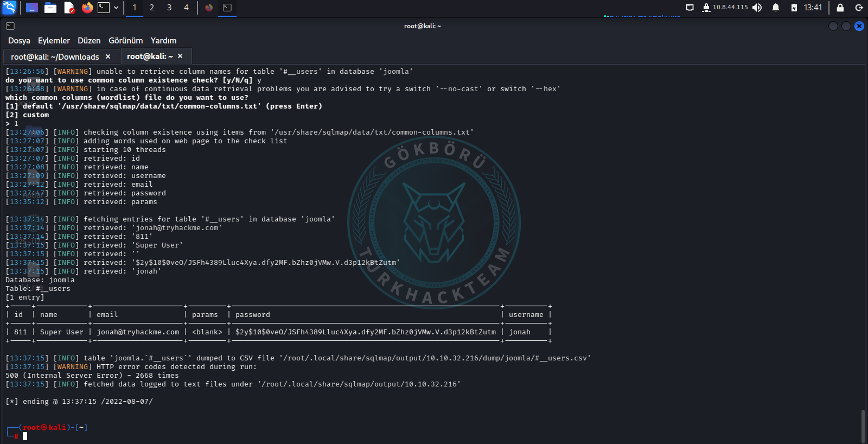Maximize the terminal window

(846, 26)
